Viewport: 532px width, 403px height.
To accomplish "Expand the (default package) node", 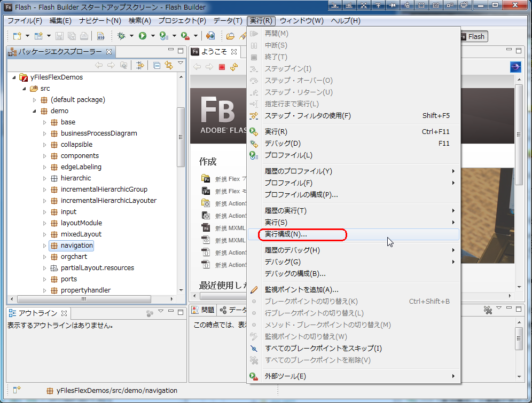I will tap(34, 100).
